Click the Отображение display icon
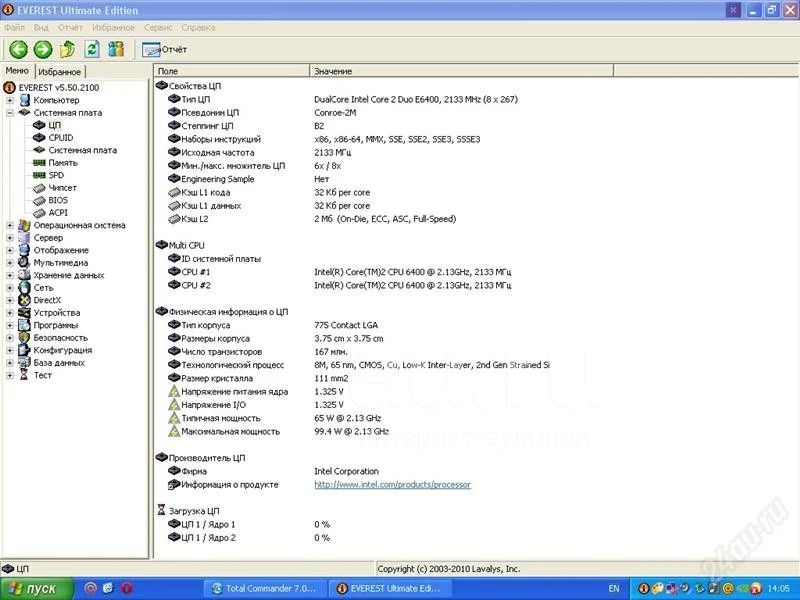The height and width of the screenshot is (600, 800). click(x=24, y=250)
